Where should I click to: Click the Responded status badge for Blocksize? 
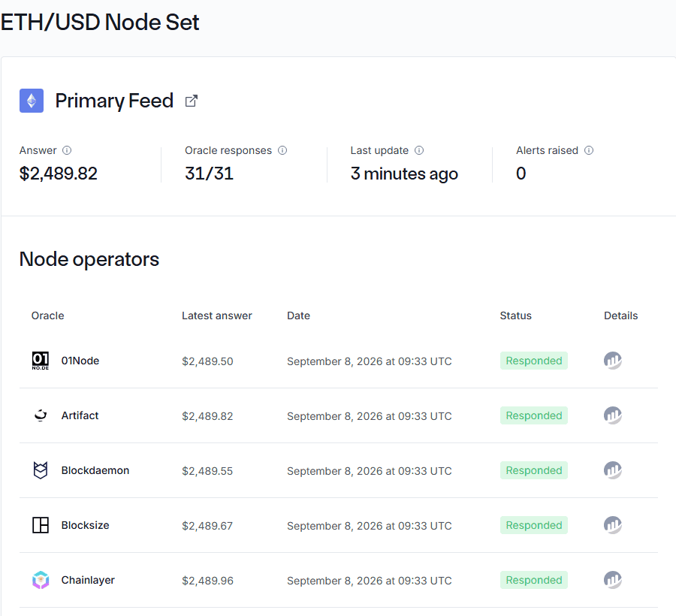(x=534, y=525)
